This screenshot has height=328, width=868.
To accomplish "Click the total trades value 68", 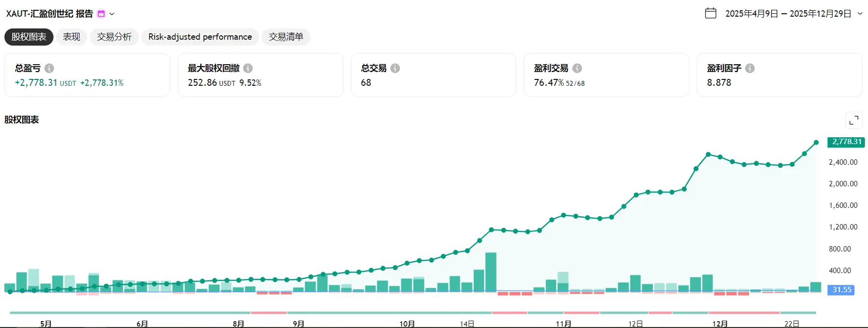I will pyautogui.click(x=366, y=83).
